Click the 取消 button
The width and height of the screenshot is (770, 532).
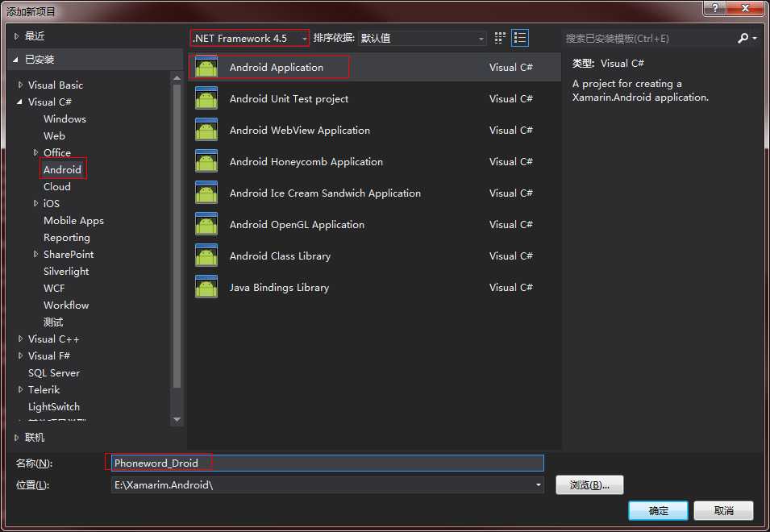(x=723, y=511)
